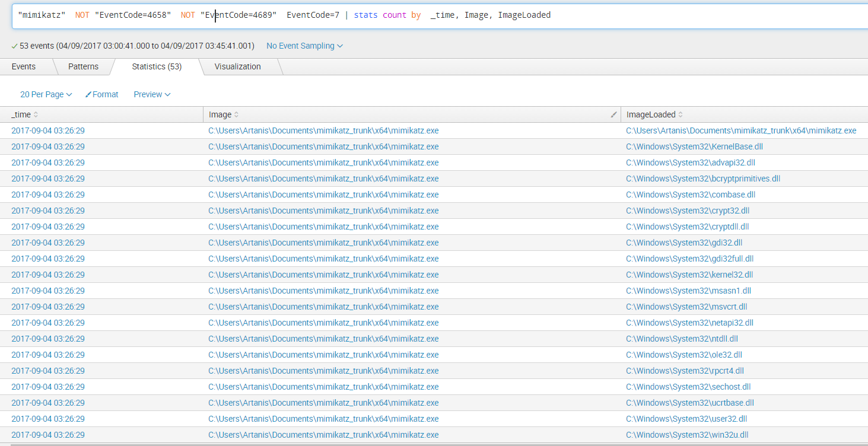Click the ntdll.dll ImageLoaded value
Screen dimensions: 868x446
coord(682,339)
